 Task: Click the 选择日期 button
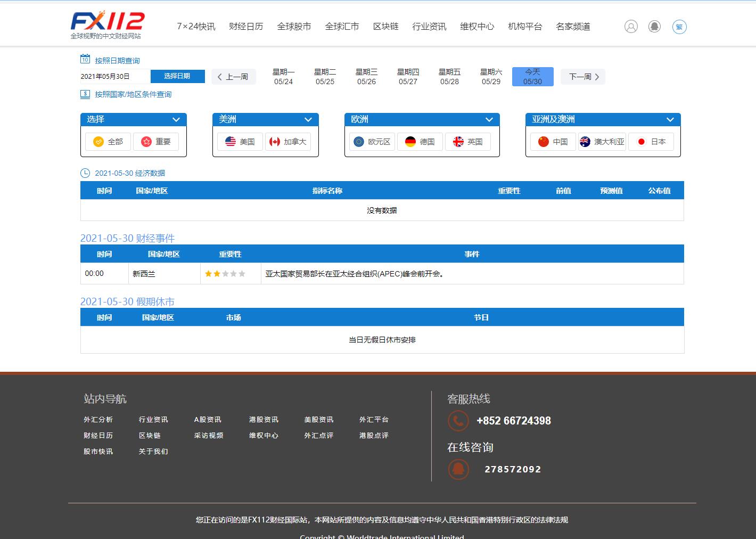pyautogui.click(x=177, y=76)
